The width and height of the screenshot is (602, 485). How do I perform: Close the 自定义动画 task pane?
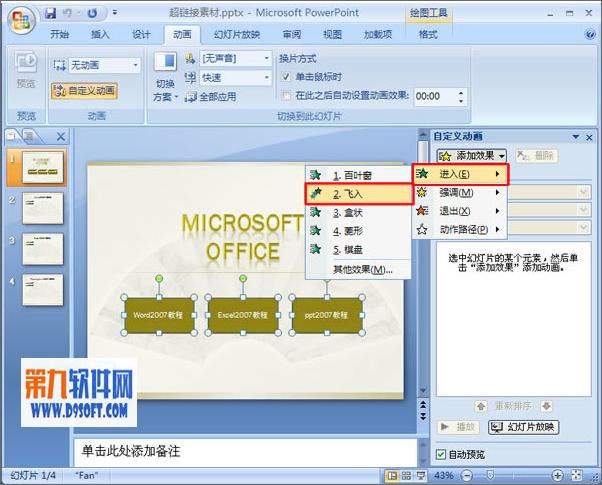(589, 137)
